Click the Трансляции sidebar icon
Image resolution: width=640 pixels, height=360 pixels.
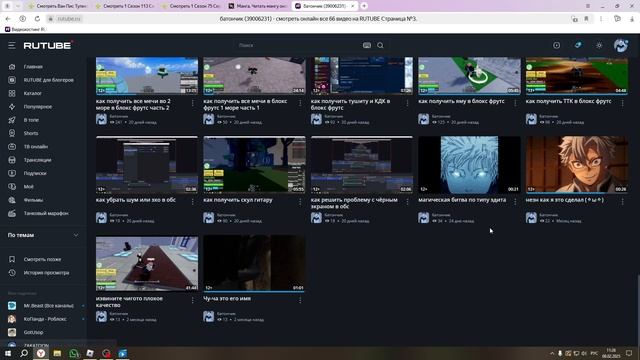tap(12, 160)
